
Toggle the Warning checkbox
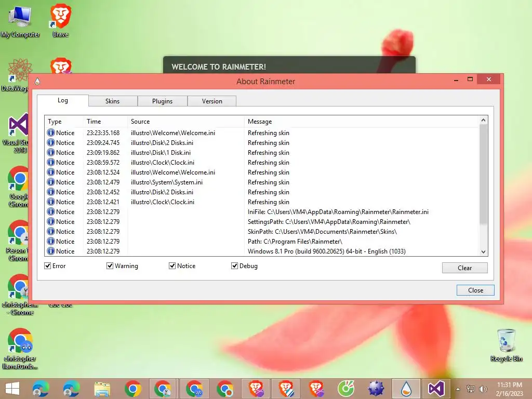[110, 265]
